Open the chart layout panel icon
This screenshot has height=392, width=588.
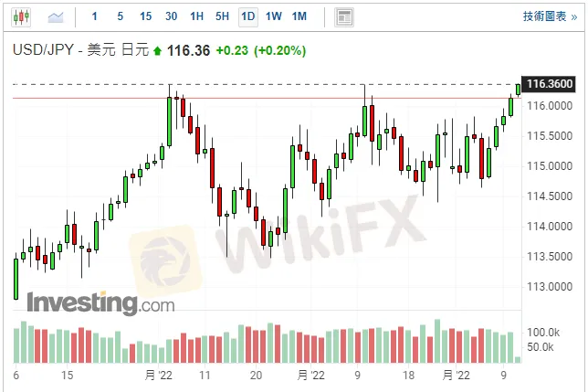pos(343,16)
